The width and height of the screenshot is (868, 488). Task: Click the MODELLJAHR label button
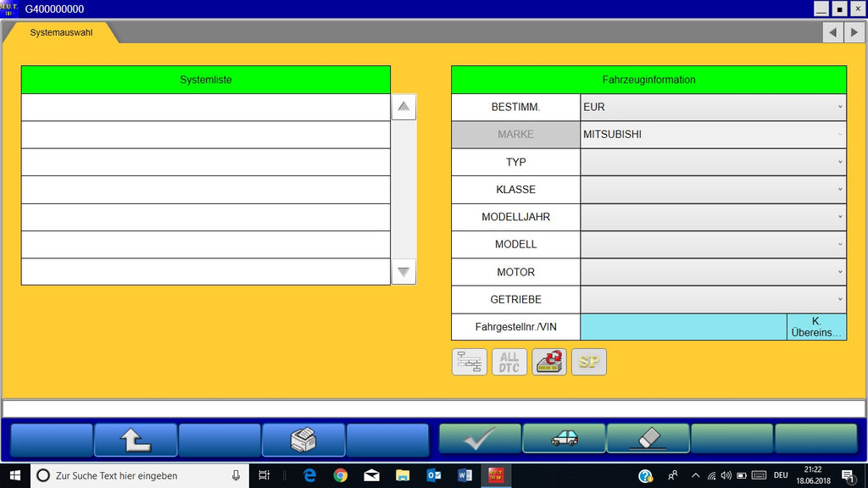tap(515, 217)
